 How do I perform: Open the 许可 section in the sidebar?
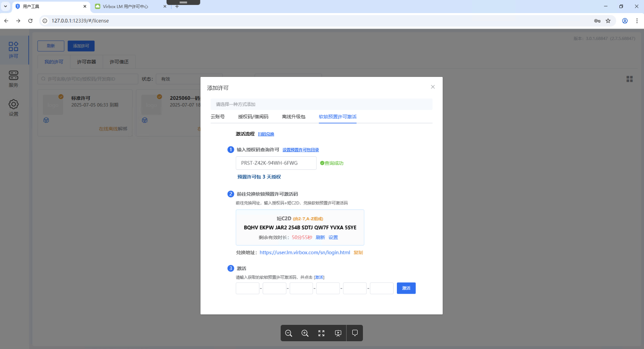click(14, 50)
